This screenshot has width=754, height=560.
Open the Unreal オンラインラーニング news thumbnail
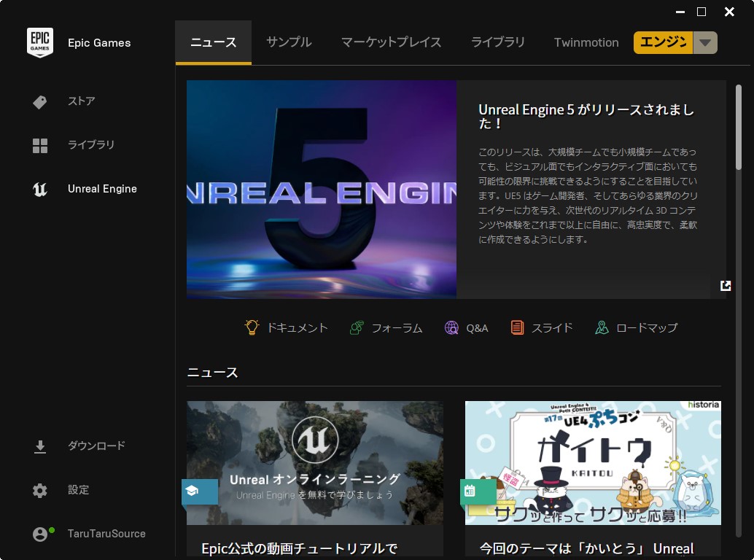(314, 462)
